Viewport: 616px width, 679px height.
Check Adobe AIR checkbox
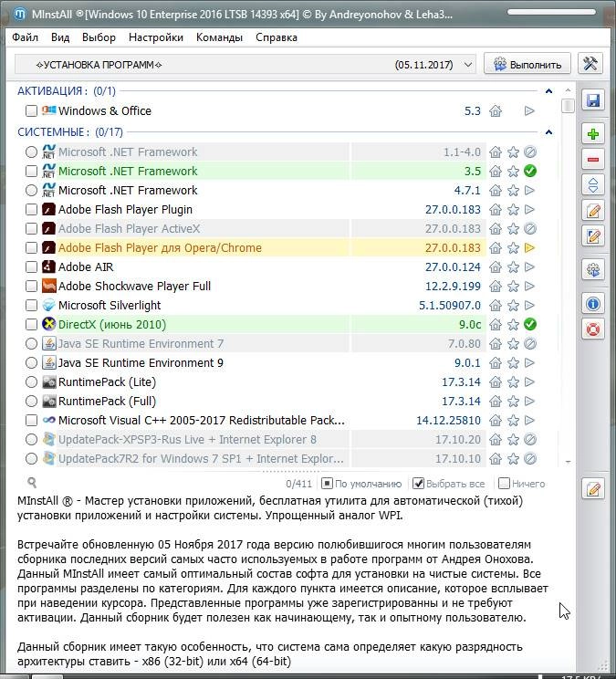click(x=31, y=267)
